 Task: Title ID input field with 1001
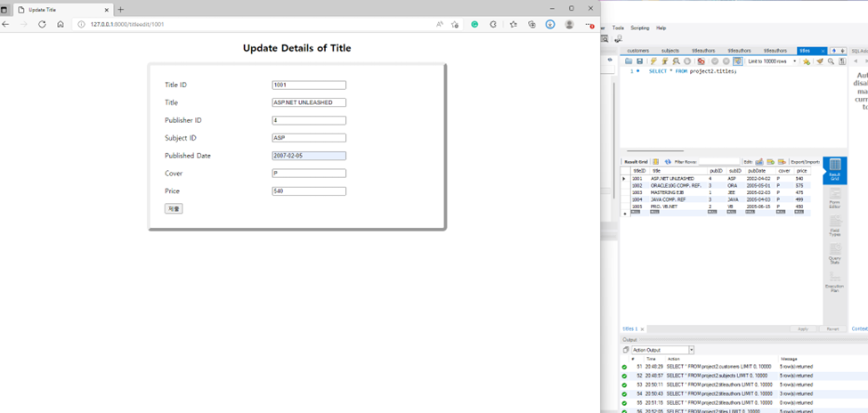tap(309, 85)
